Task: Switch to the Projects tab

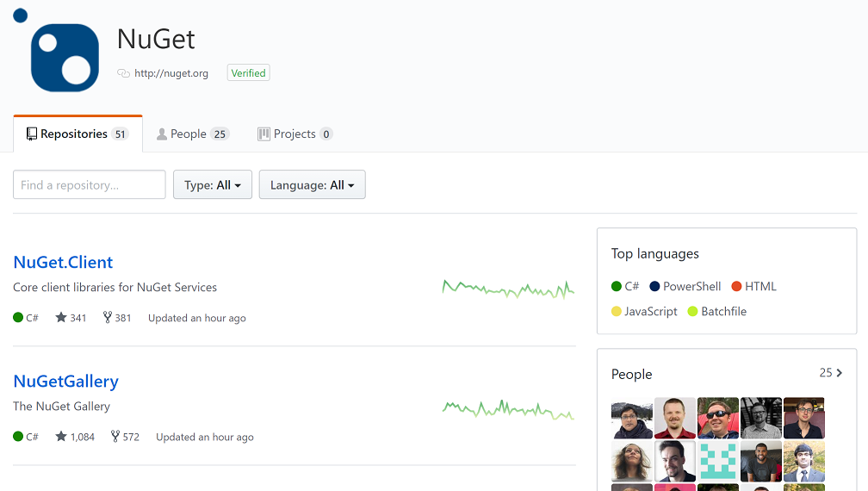Action: pyautogui.click(x=294, y=134)
